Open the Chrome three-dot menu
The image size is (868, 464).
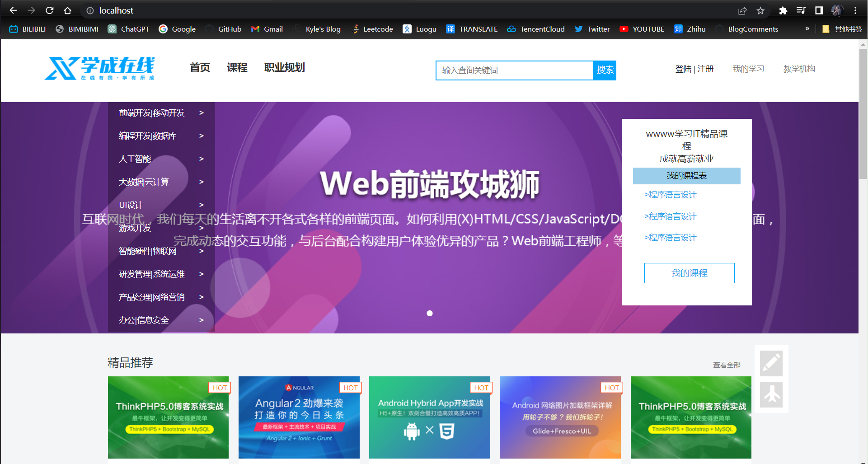(855, 10)
